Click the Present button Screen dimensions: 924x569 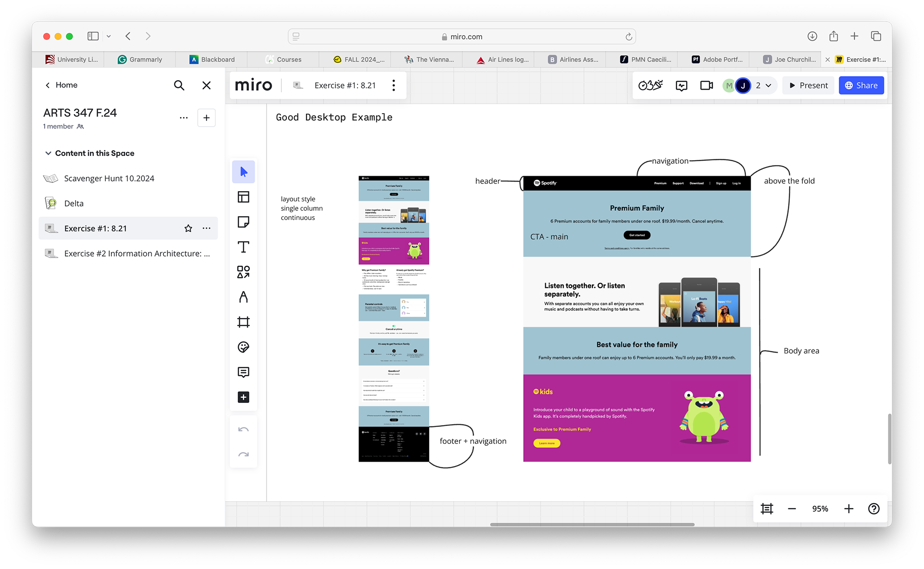coord(808,85)
